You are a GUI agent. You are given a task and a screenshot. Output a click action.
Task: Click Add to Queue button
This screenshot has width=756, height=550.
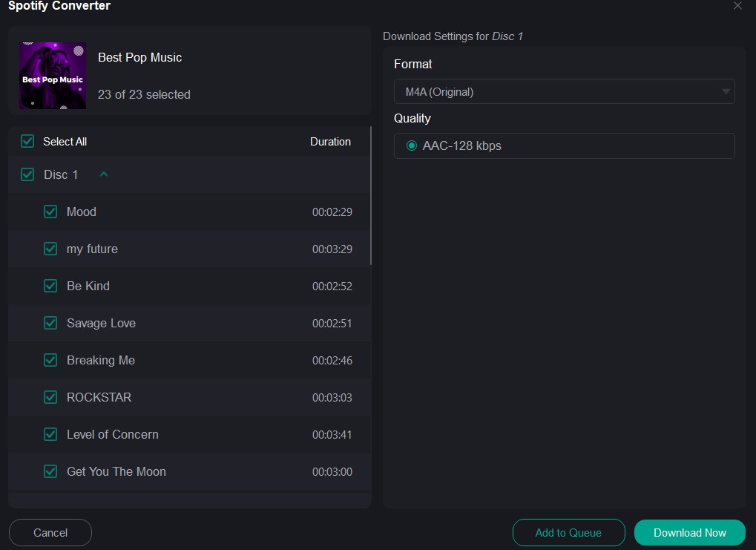click(568, 533)
